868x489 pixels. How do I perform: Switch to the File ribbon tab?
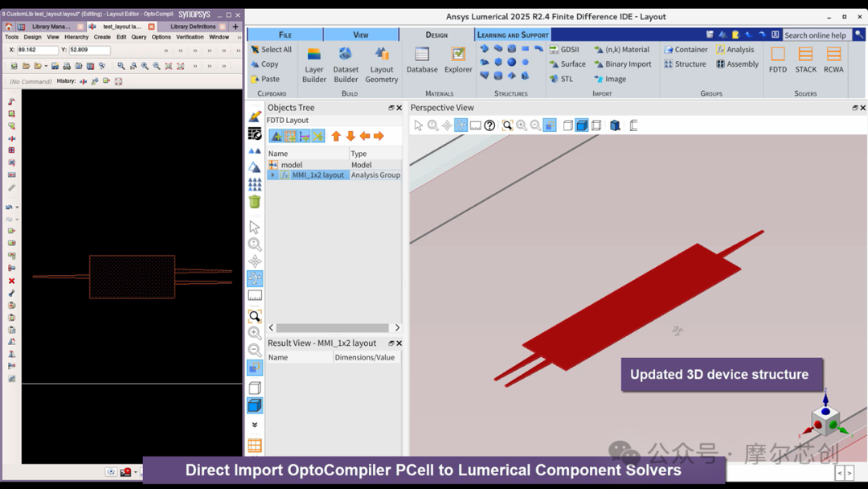pos(285,35)
